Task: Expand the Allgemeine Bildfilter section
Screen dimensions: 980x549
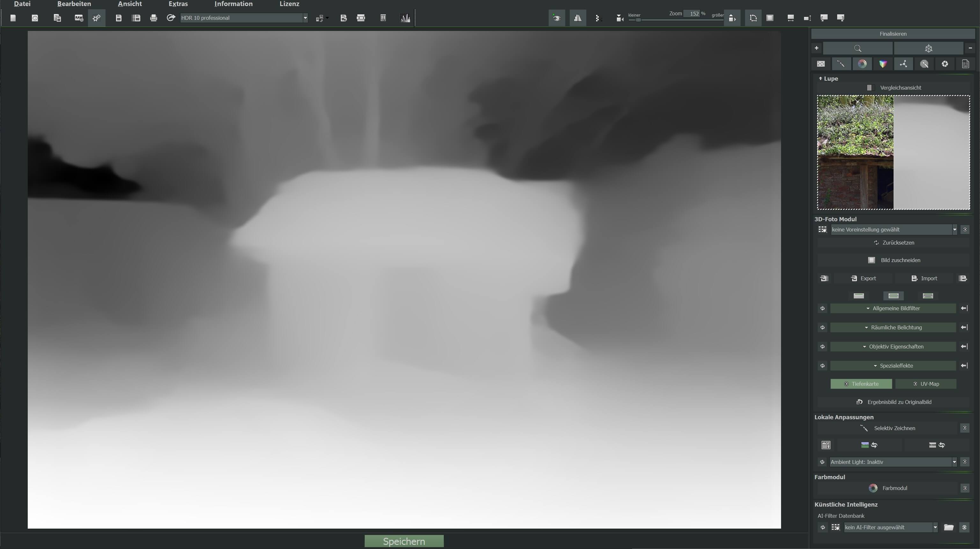Action: point(893,309)
